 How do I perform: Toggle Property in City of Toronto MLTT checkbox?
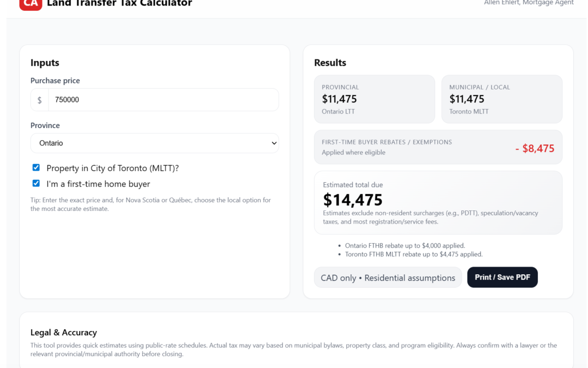[36, 167]
